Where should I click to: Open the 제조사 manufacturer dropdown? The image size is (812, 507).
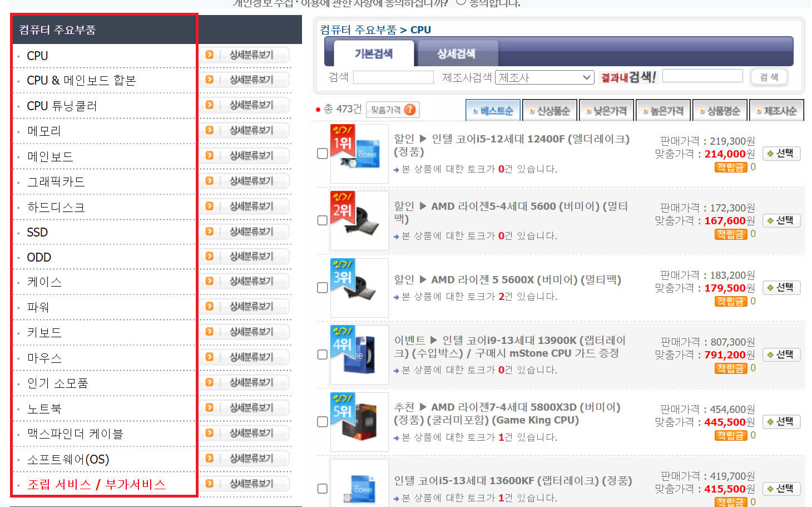tap(544, 77)
